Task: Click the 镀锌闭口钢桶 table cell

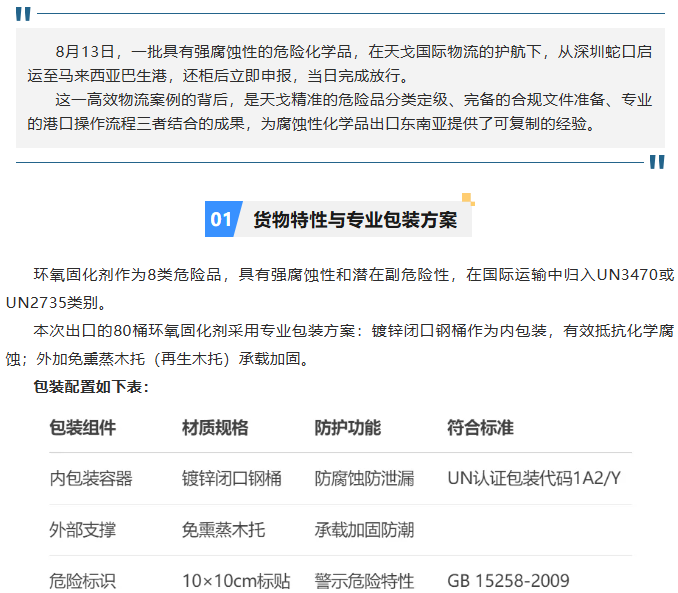Action: (231, 478)
